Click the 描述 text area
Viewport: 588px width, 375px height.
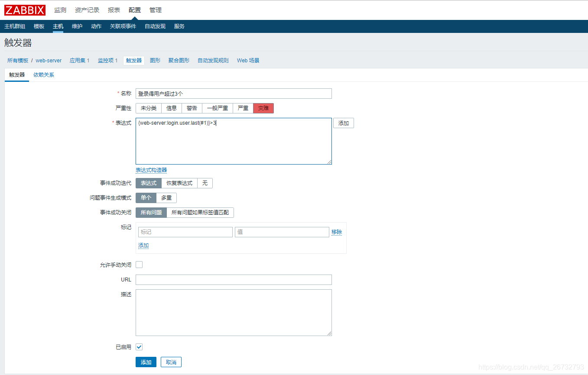click(x=234, y=313)
